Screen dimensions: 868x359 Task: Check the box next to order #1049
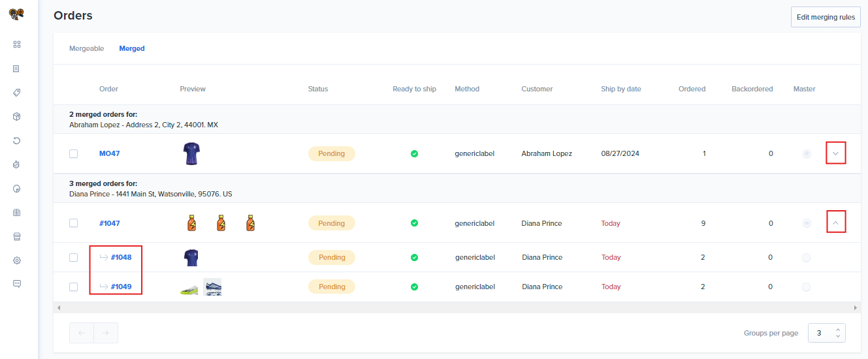(x=74, y=287)
